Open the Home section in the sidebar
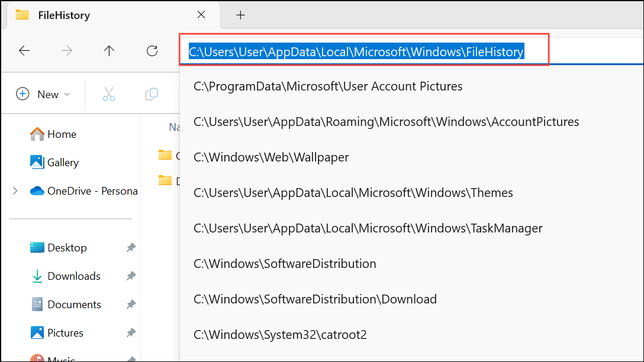Image resolution: width=644 pixels, height=362 pixels. pos(62,134)
